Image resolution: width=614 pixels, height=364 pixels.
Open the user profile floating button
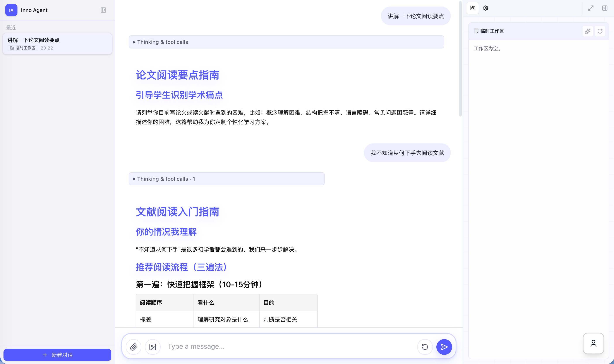click(593, 343)
